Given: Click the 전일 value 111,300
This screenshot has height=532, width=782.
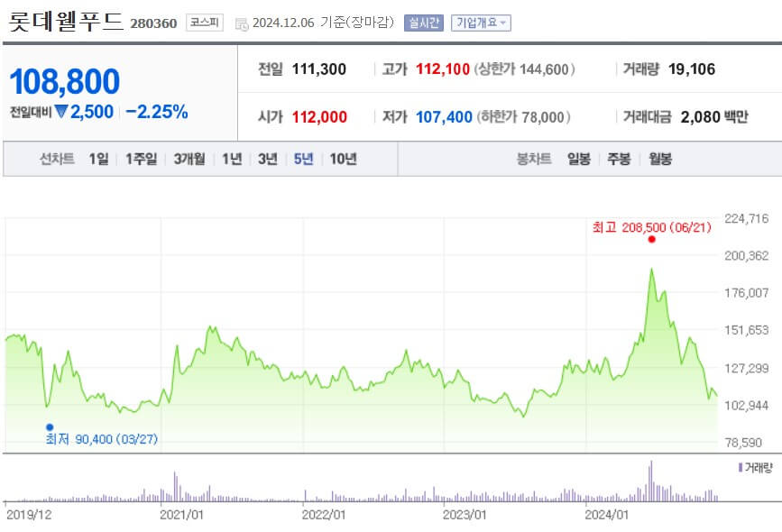Looking at the screenshot, I should click(x=319, y=69).
